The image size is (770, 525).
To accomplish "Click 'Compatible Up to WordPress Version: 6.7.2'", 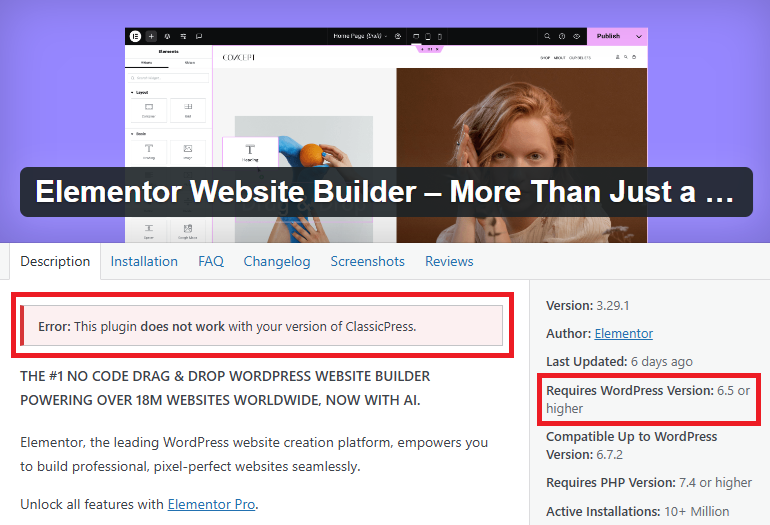I will [x=632, y=445].
